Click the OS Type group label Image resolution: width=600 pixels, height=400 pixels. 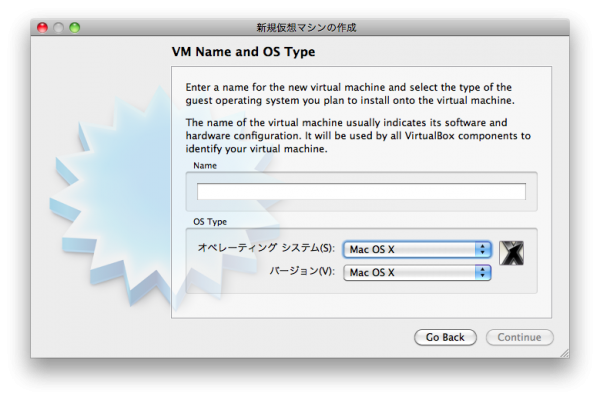pyautogui.click(x=210, y=222)
